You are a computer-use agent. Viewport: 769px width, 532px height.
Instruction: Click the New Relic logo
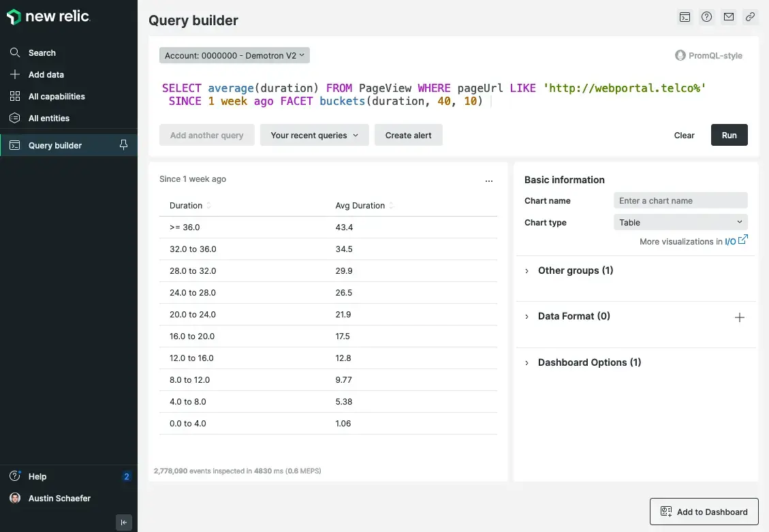(x=48, y=17)
